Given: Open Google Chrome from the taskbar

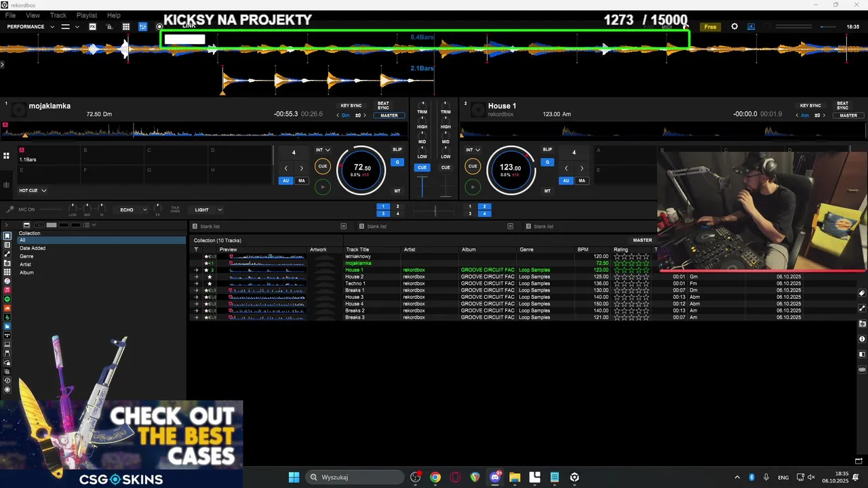Looking at the screenshot, I should (x=435, y=477).
